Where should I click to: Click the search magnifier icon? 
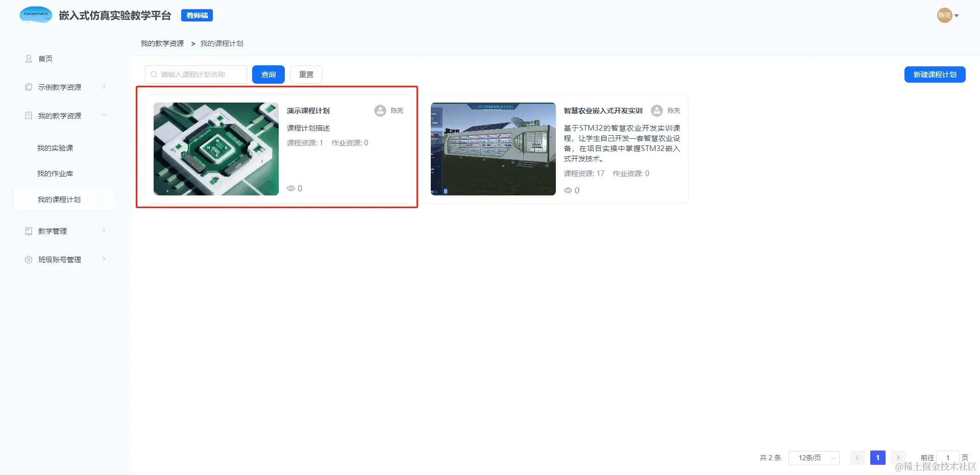pos(154,74)
